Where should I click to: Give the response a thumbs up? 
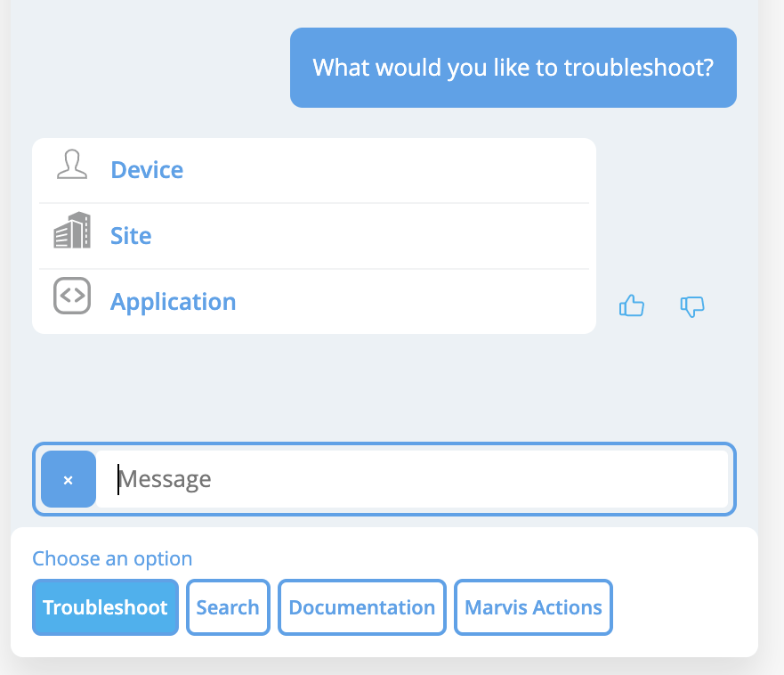tap(631, 306)
